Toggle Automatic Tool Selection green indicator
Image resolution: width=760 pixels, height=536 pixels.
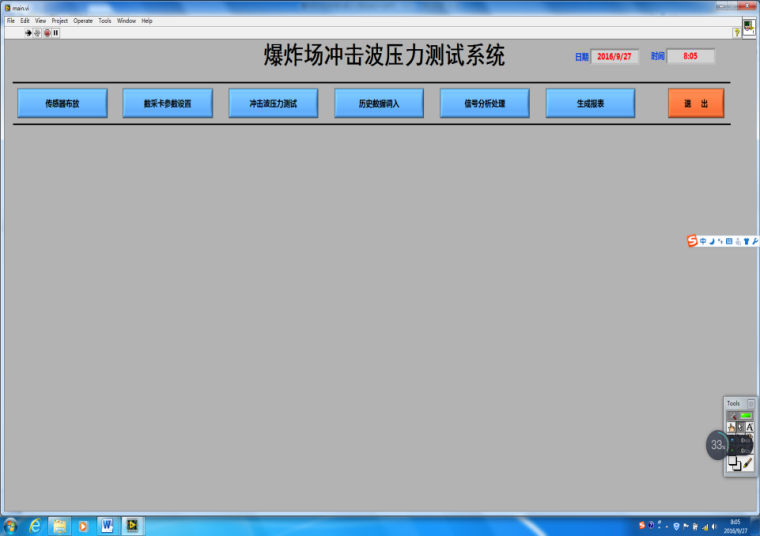coord(745,415)
